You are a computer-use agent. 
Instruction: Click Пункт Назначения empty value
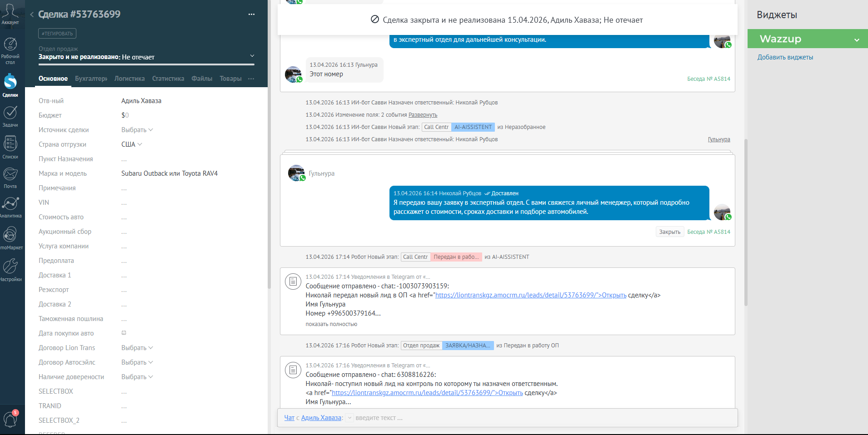(124, 159)
